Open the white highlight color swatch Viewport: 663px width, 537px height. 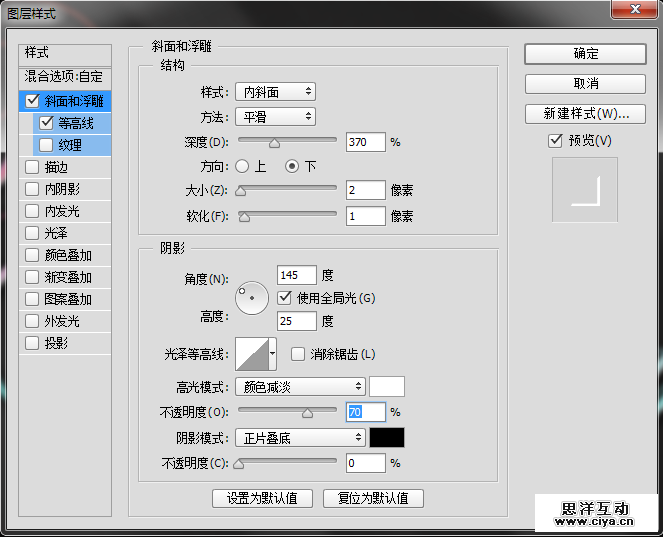coord(387,386)
